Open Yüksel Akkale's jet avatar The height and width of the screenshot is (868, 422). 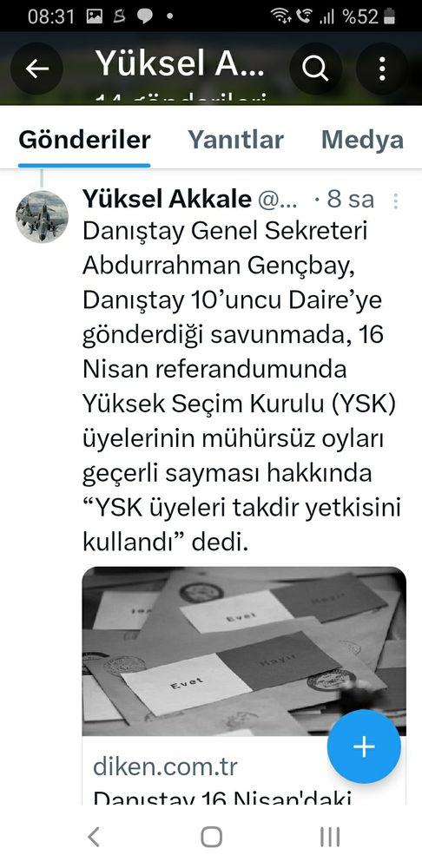pos(42,217)
